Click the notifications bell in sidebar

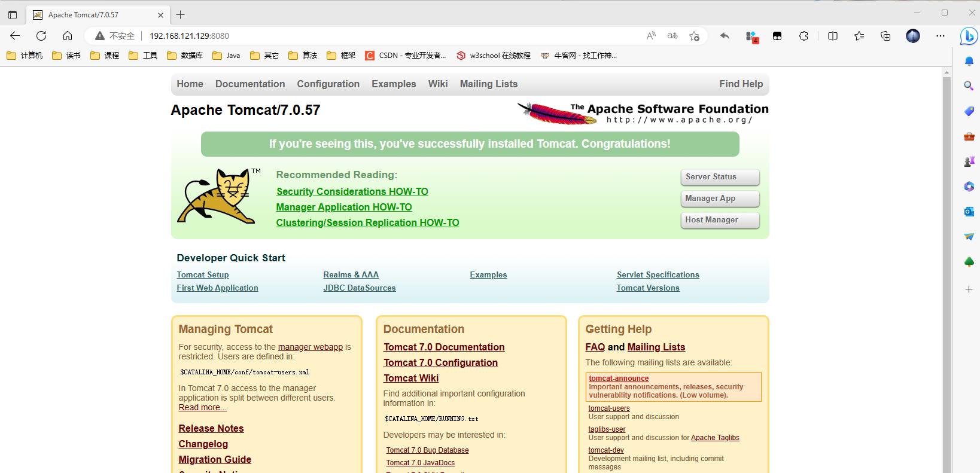969,61
